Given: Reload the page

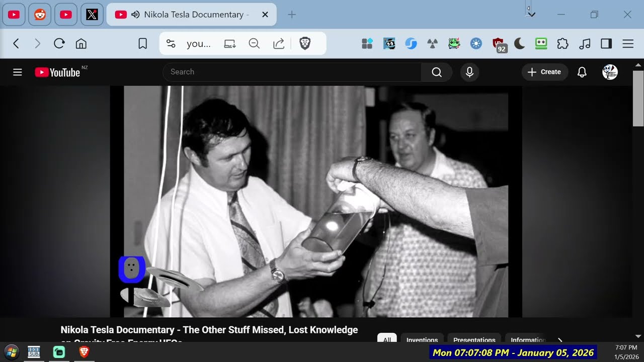Looking at the screenshot, I should point(59,44).
